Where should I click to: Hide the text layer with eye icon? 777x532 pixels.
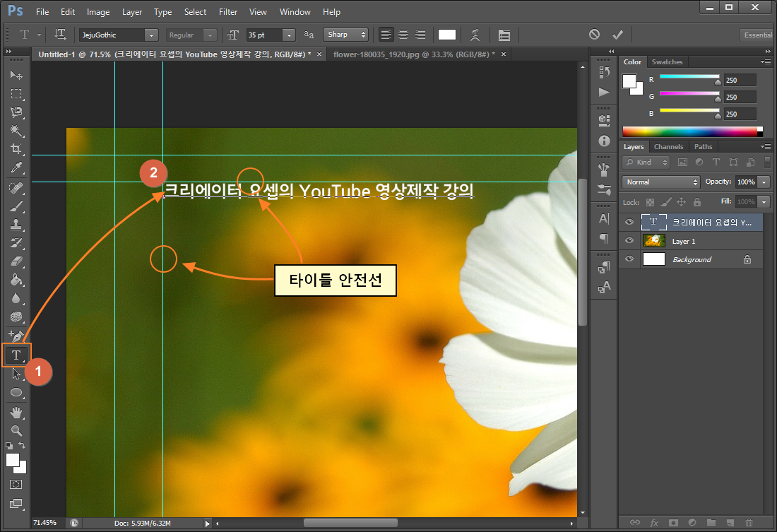point(629,222)
